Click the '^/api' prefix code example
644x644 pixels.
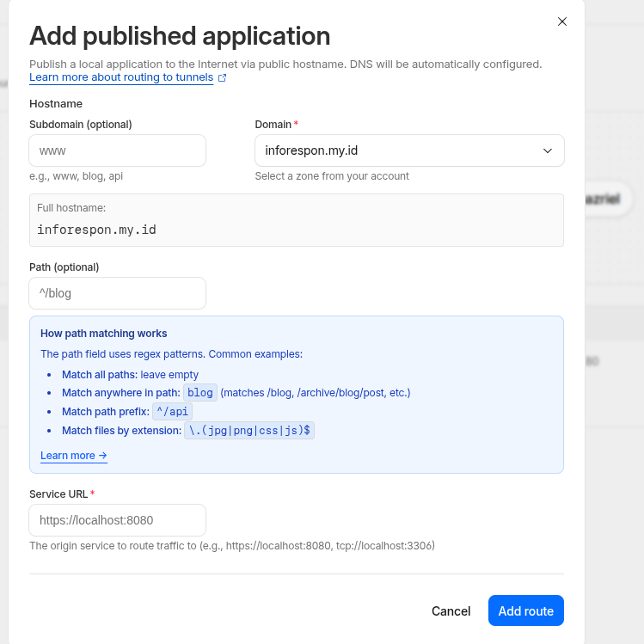[172, 412]
